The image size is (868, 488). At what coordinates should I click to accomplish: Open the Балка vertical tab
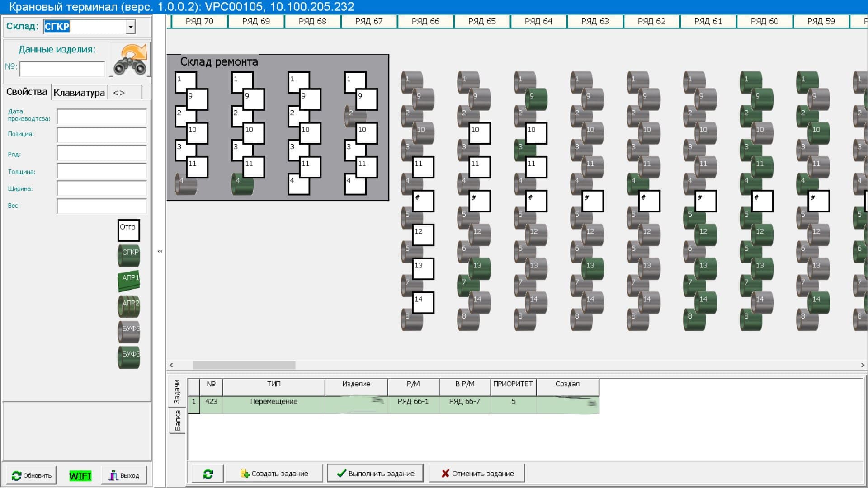(x=177, y=421)
